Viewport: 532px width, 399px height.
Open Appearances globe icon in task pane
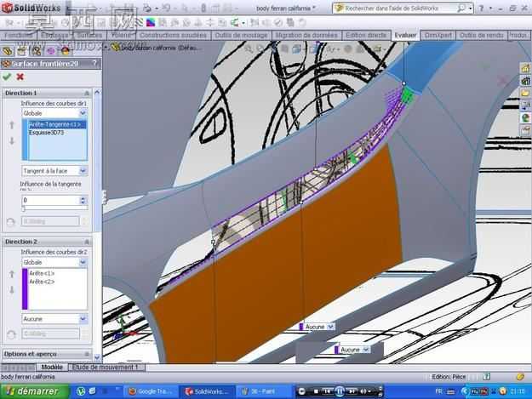tap(525, 118)
